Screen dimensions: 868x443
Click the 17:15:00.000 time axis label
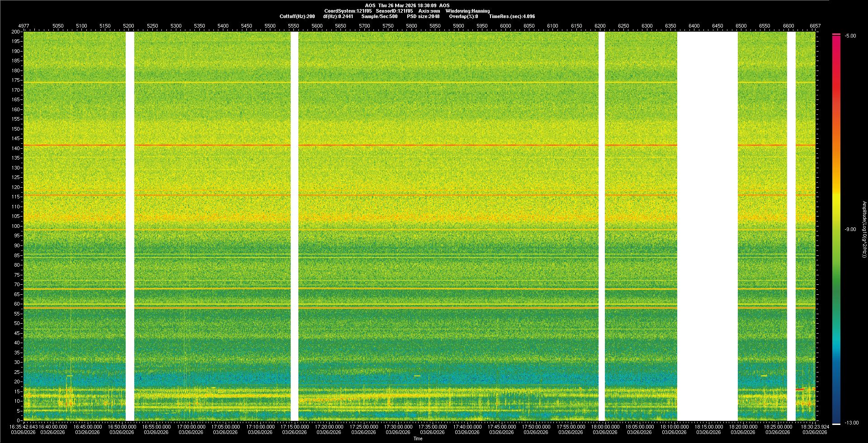point(294,427)
